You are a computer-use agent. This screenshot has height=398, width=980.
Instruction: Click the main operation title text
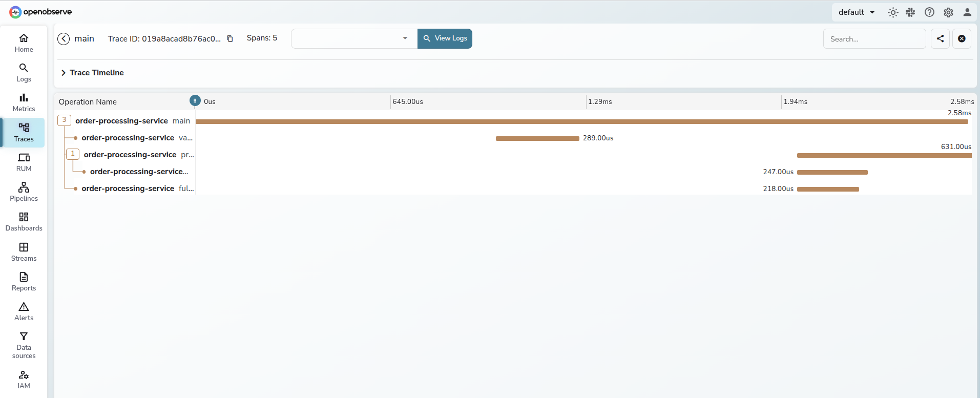[x=85, y=38]
